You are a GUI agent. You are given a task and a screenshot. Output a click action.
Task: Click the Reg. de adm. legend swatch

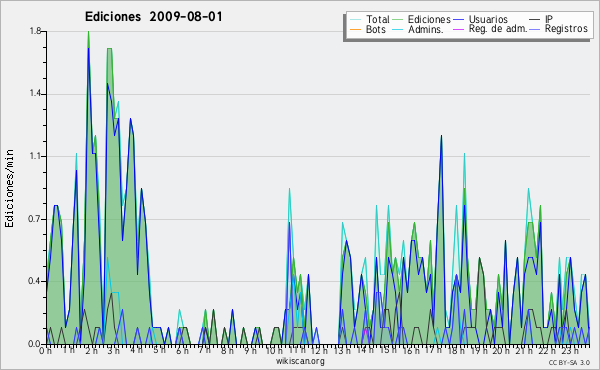pyautogui.click(x=458, y=29)
